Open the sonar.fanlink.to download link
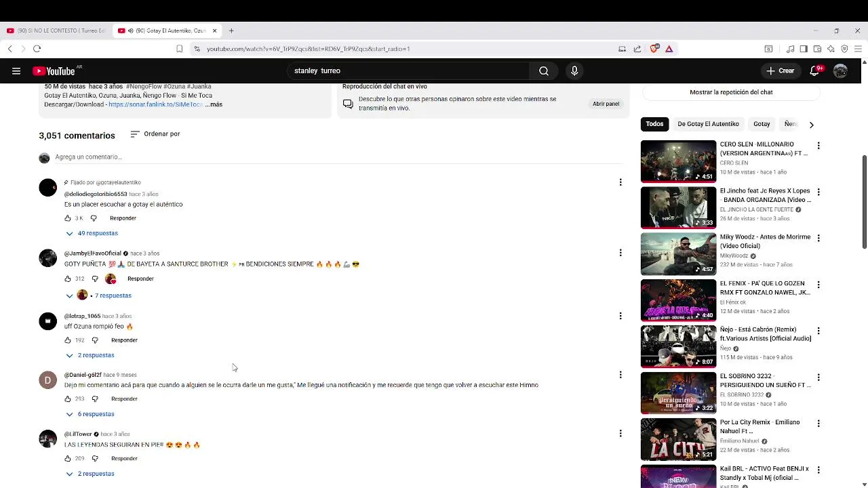The height and width of the screenshot is (488, 868). [x=156, y=104]
